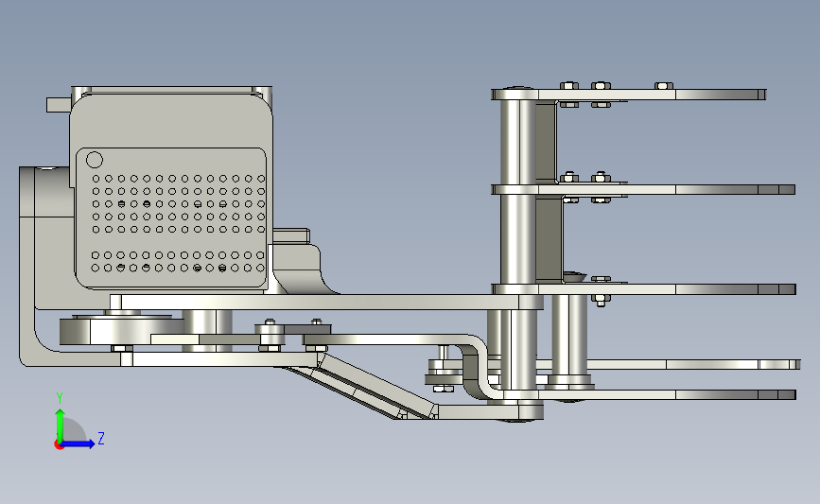Select the upper vertical cylindrical column between the plates
The width and height of the screenshot is (820, 504).
pos(517,141)
